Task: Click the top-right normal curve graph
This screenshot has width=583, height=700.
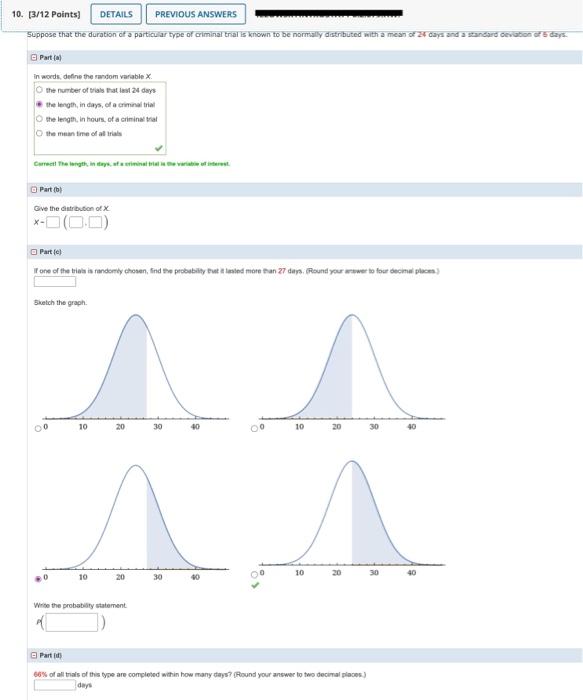Action: click(x=352, y=372)
